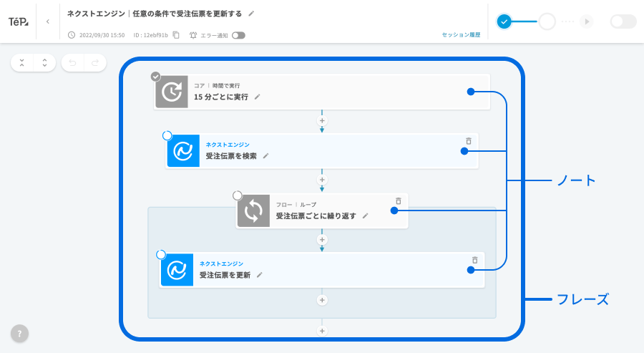Click the clock icon on the 15分ごとに実行 node
Viewport: 644px width, 353px height.
click(171, 92)
